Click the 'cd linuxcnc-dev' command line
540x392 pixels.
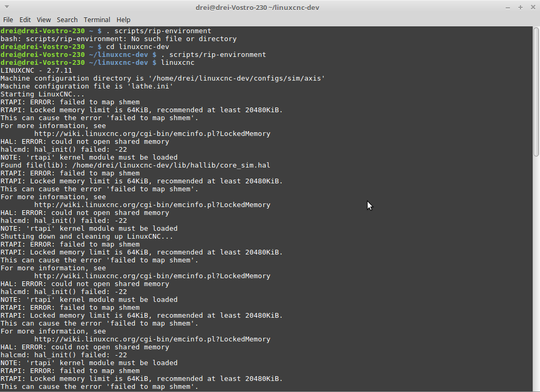[x=85, y=47]
